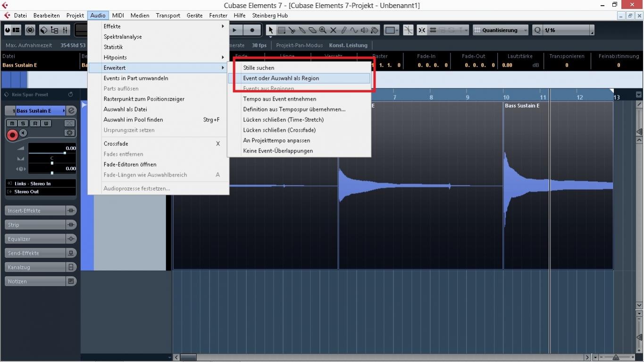Click the Record transport button in toolbar
Screen dimensions: 644x362
(x=252, y=30)
